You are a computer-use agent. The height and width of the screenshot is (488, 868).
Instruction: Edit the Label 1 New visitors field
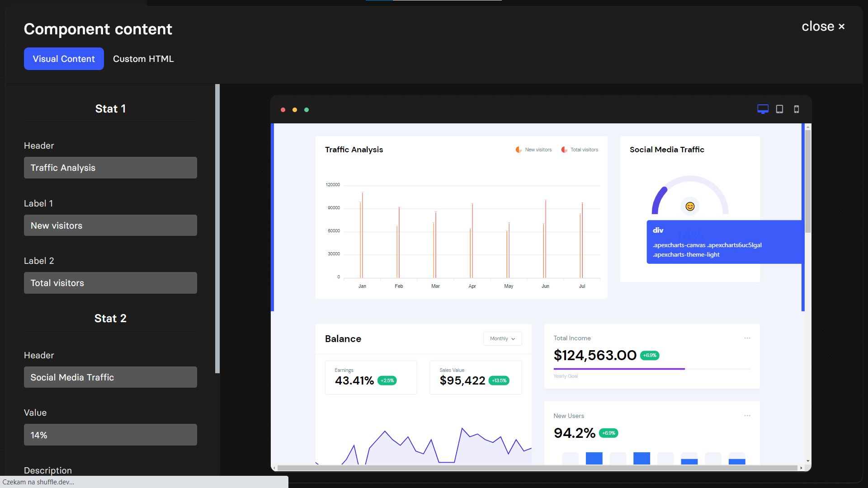[x=110, y=225]
